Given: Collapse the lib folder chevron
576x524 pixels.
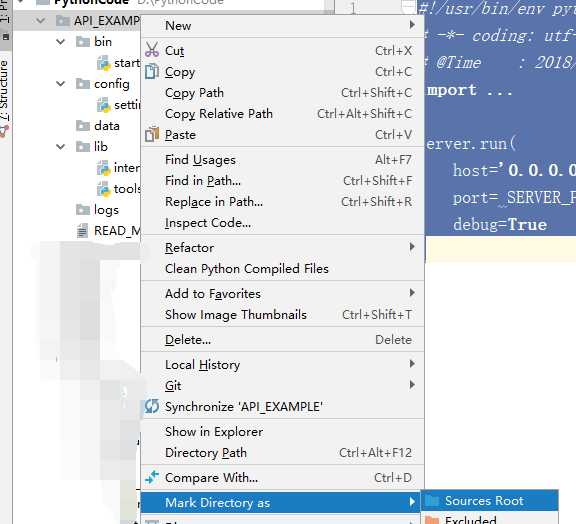Looking at the screenshot, I should [61, 147].
